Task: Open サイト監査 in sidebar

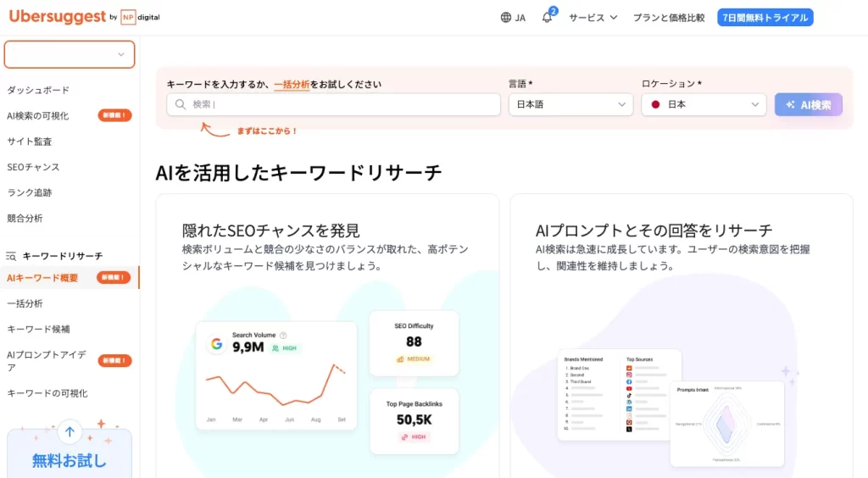Action: [30, 141]
